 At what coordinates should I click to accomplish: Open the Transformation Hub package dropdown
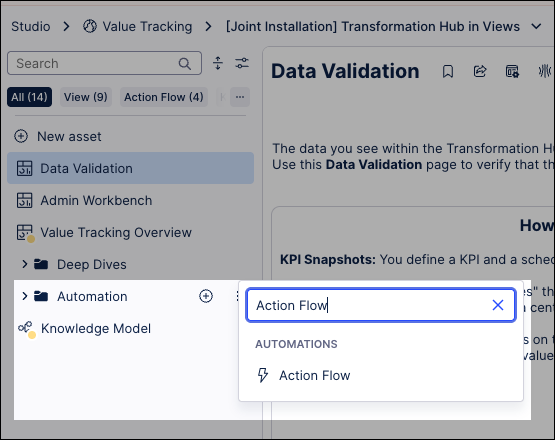537,27
